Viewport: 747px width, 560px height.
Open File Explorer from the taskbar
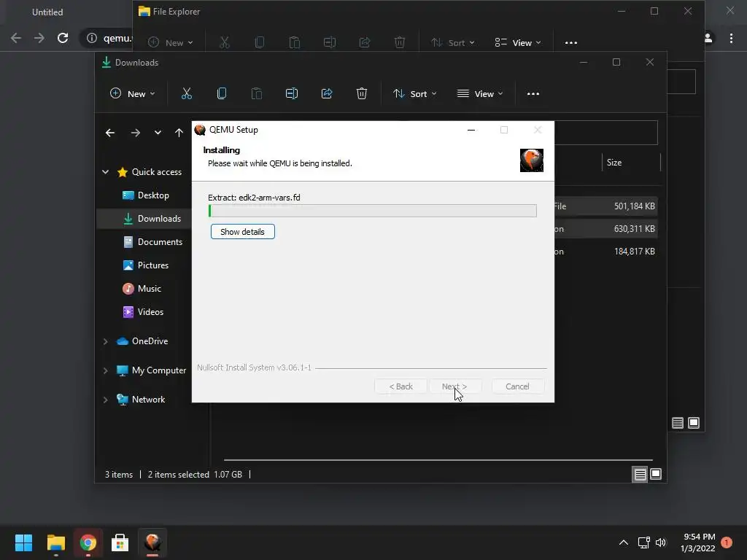tap(55, 542)
